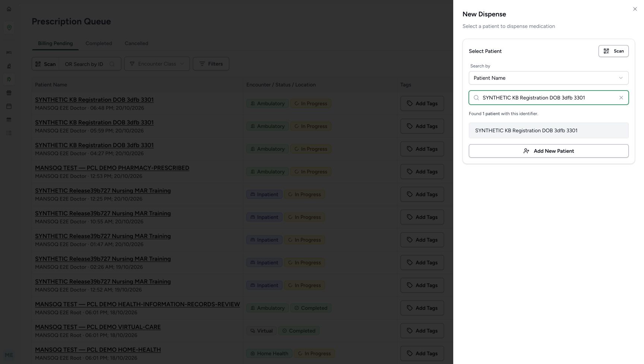The image size is (644, 364).
Task: Click the OR Search by ID field
Action: click(90, 64)
